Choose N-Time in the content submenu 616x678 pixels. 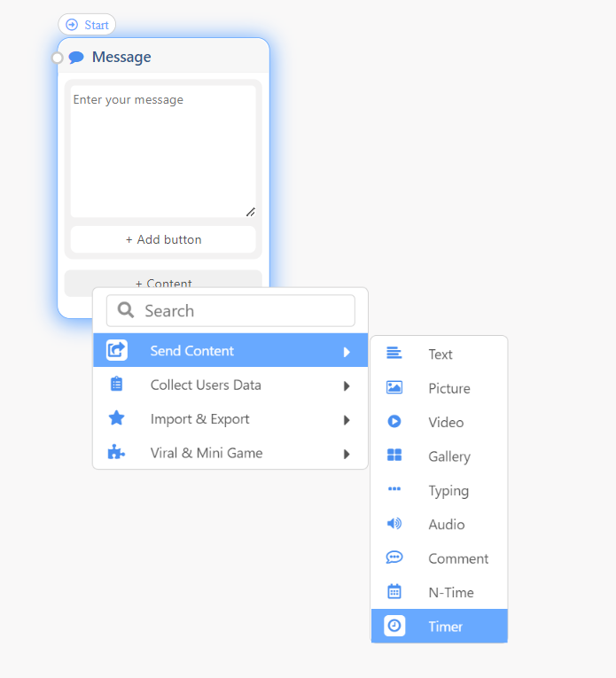tap(440, 592)
